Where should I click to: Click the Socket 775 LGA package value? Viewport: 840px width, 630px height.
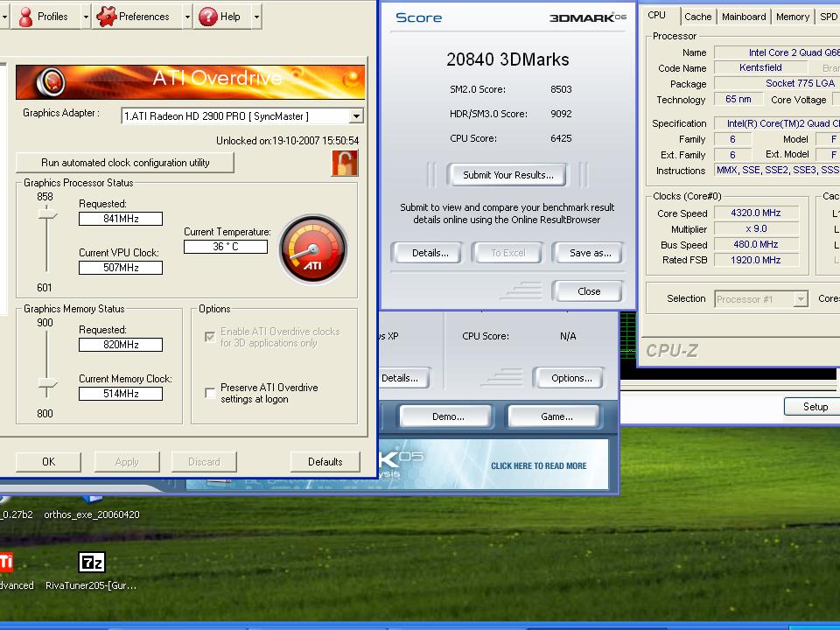pos(777,83)
